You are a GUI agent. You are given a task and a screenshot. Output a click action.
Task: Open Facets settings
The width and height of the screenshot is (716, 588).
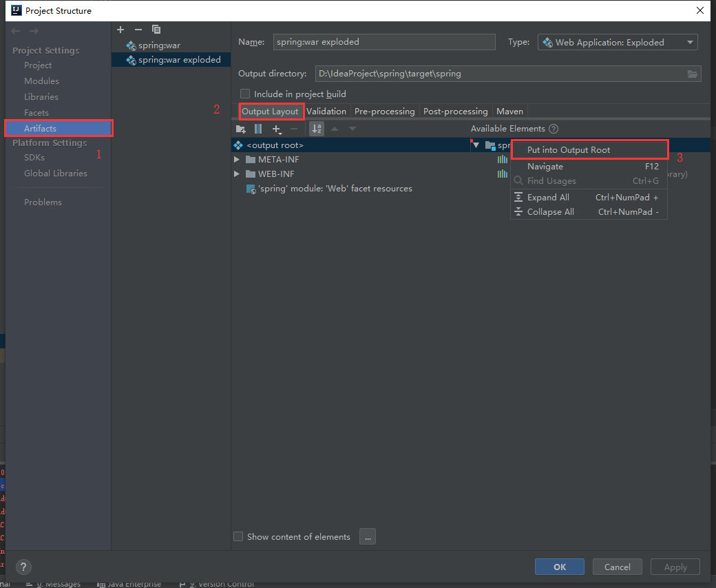click(x=36, y=113)
